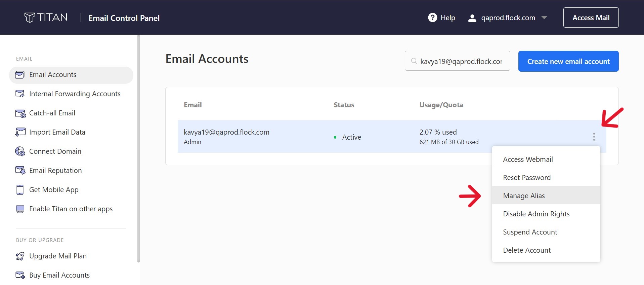Click the Import Email Data icon
Viewport: 644px width, 285px height.
(x=20, y=132)
